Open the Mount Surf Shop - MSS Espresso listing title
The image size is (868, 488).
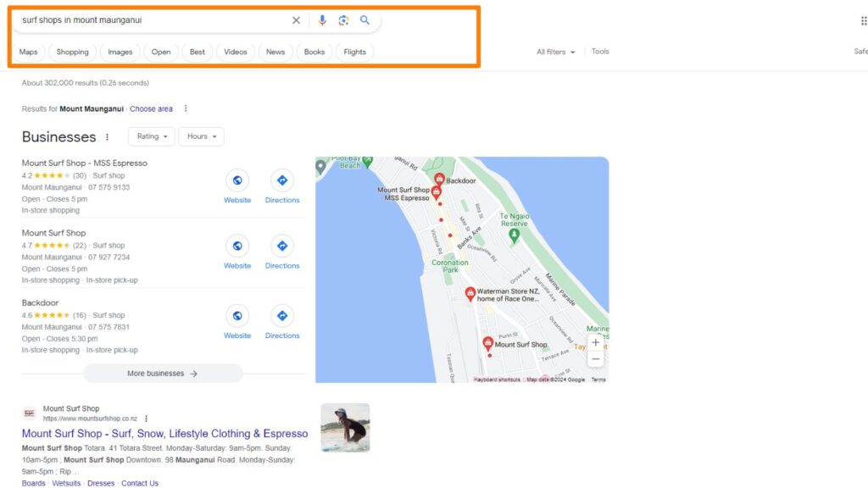point(85,164)
